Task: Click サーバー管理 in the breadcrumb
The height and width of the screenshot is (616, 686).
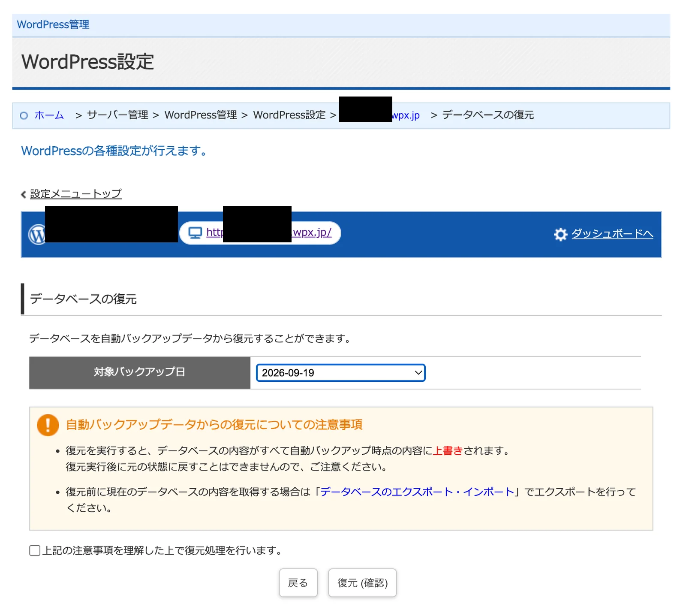Action: click(x=117, y=115)
